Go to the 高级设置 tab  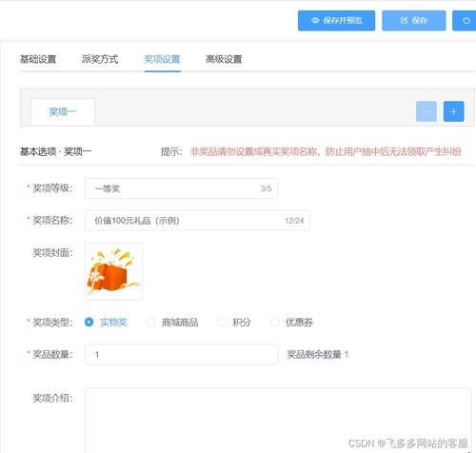coord(224,59)
